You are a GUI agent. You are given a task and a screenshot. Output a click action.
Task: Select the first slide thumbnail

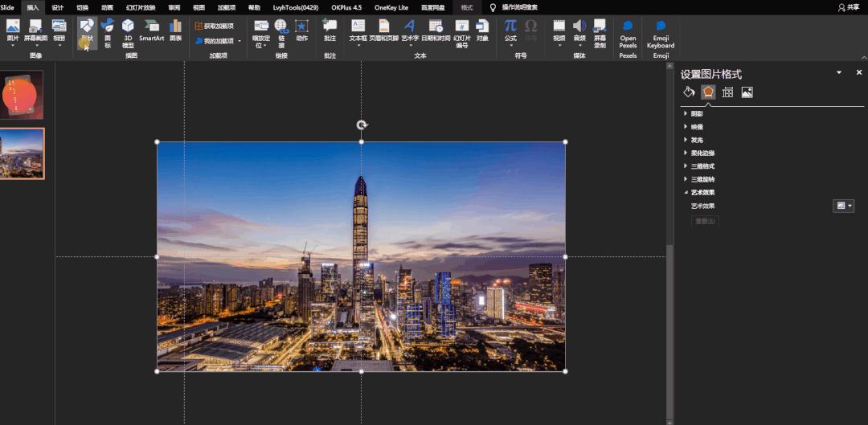pyautogui.click(x=22, y=95)
